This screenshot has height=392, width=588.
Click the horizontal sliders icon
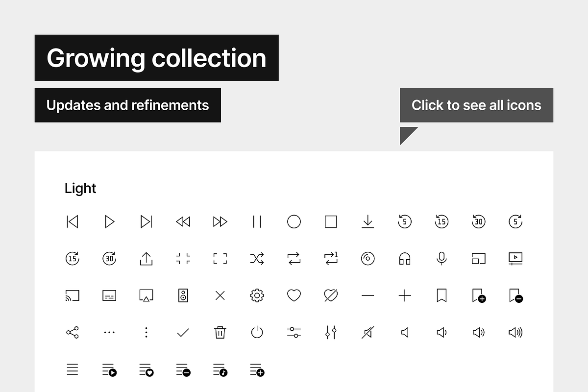(294, 332)
